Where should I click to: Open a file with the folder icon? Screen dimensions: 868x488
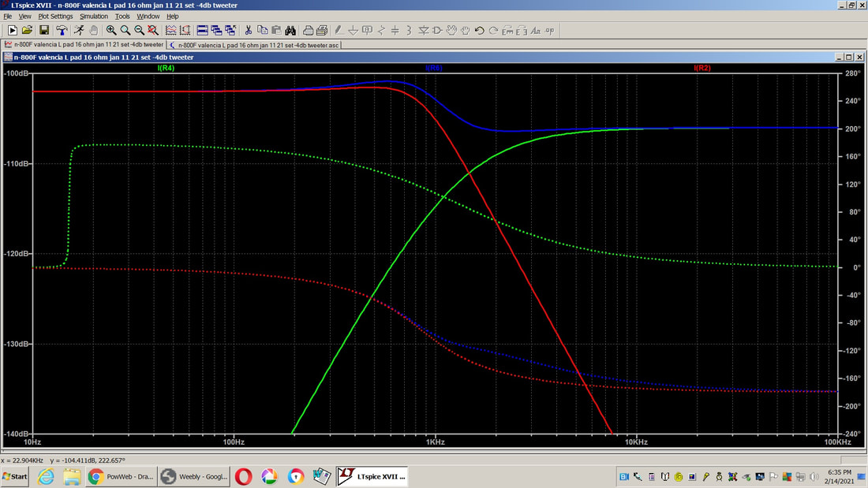(x=27, y=31)
